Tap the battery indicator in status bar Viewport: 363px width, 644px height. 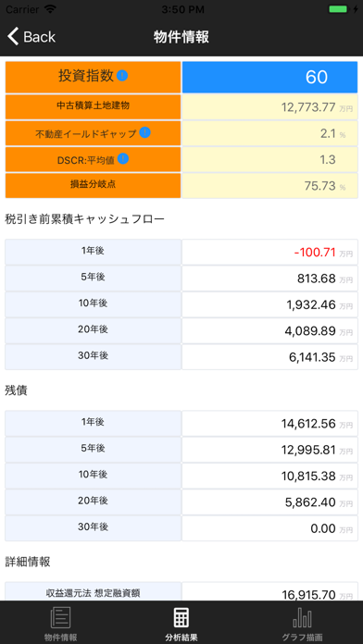click(338, 9)
